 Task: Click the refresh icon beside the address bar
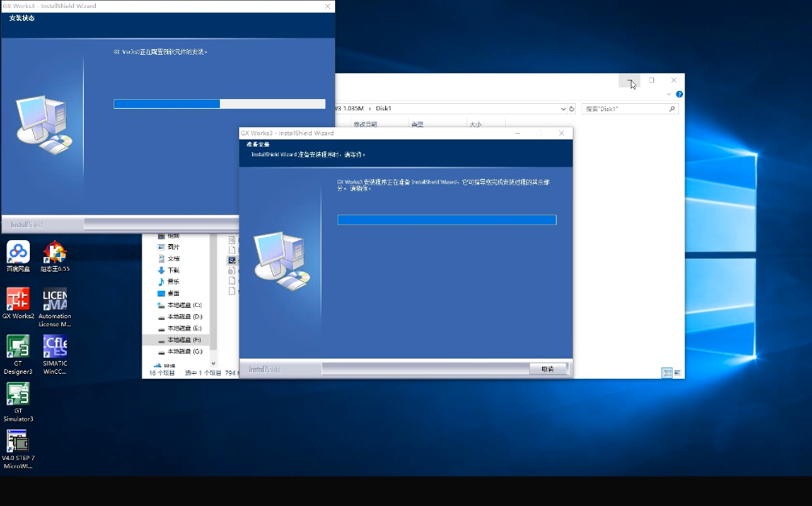[572, 109]
